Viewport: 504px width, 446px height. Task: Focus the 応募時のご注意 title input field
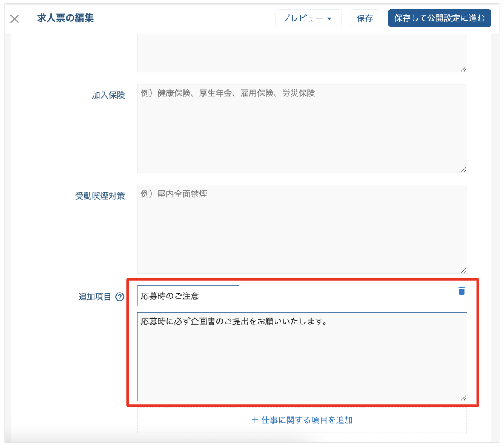188,296
